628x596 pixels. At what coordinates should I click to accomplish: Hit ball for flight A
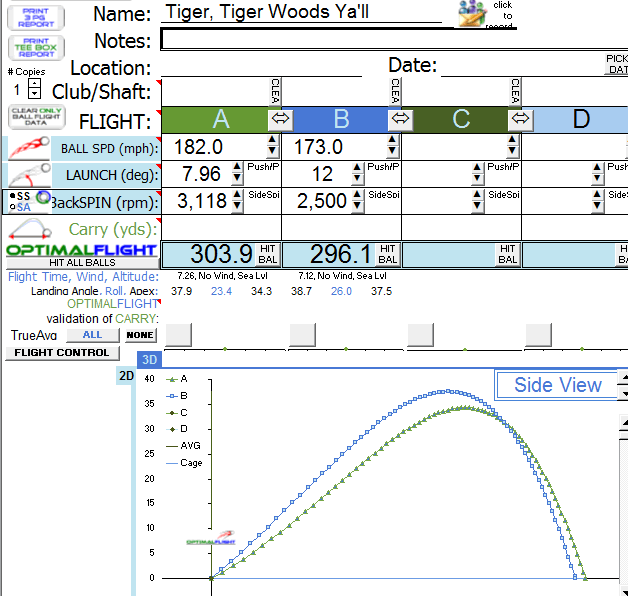[268, 254]
